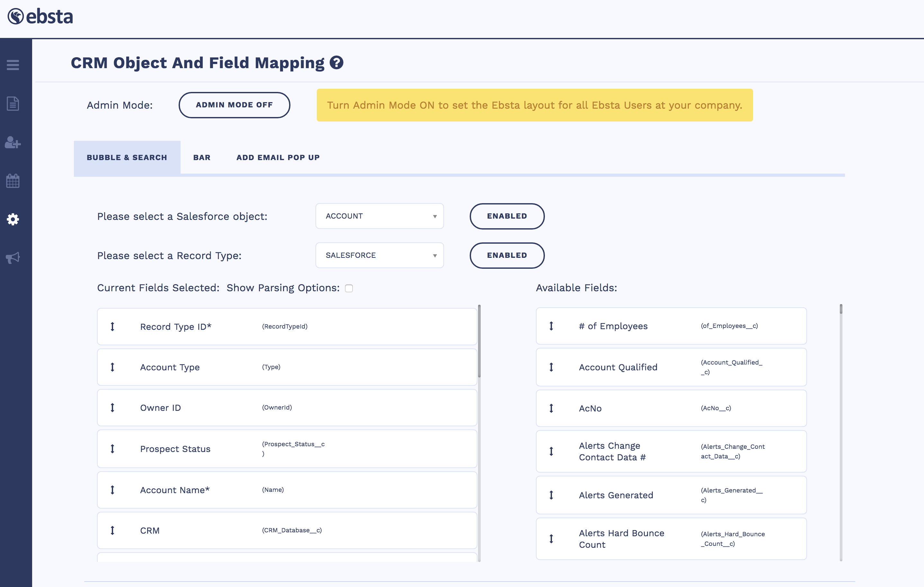This screenshot has width=924, height=587.
Task: Open the add user sidebar icon
Action: 13,142
